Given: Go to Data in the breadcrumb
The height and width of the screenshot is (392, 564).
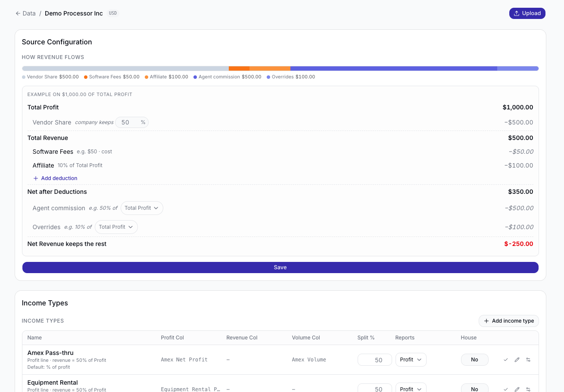Looking at the screenshot, I should click(29, 13).
